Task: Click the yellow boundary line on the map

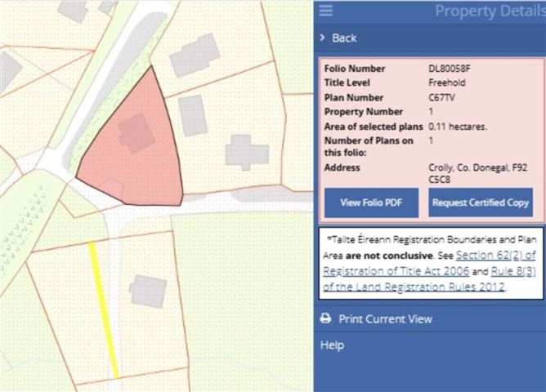Action: (104, 310)
